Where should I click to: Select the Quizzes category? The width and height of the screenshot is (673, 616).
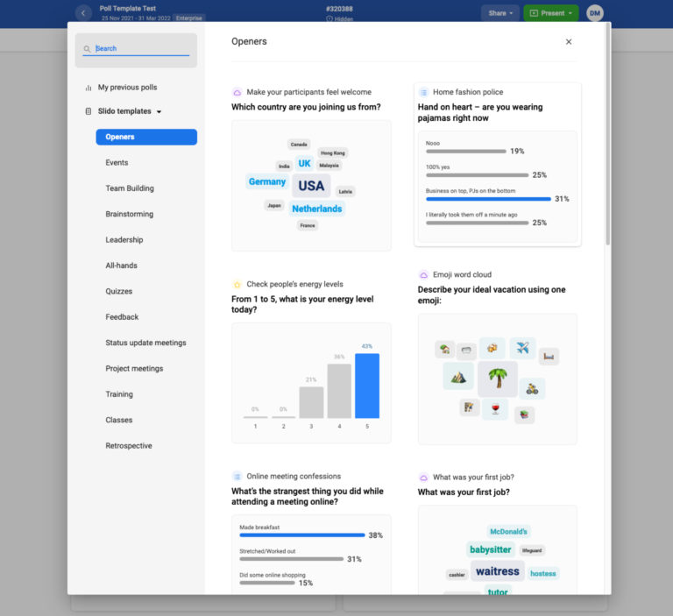[x=119, y=291]
